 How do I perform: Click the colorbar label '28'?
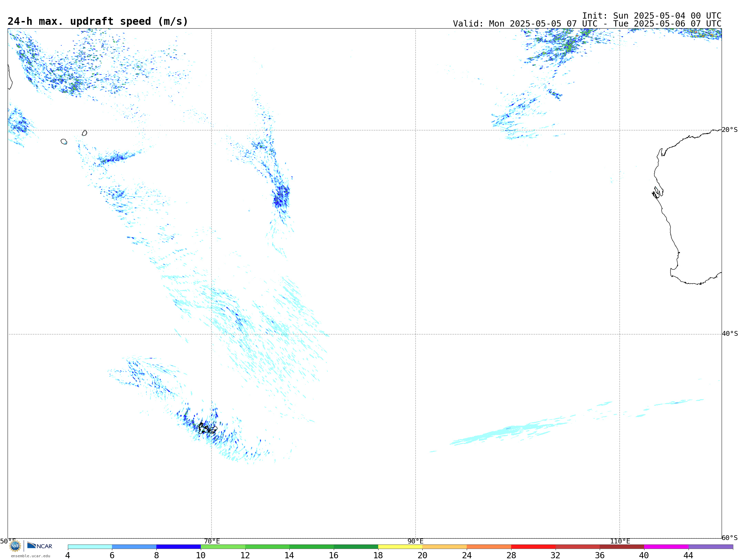point(511,555)
